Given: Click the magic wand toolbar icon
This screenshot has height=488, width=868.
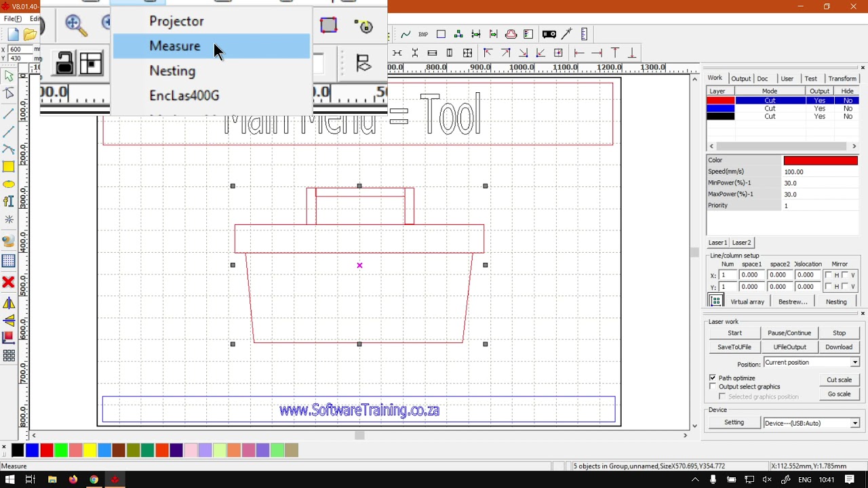Looking at the screenshot, I should tap(567, 34).
